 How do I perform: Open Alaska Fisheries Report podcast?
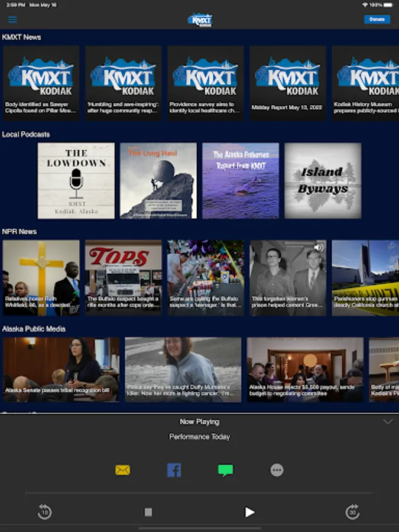pyautogui.click(x=241, y=180)
